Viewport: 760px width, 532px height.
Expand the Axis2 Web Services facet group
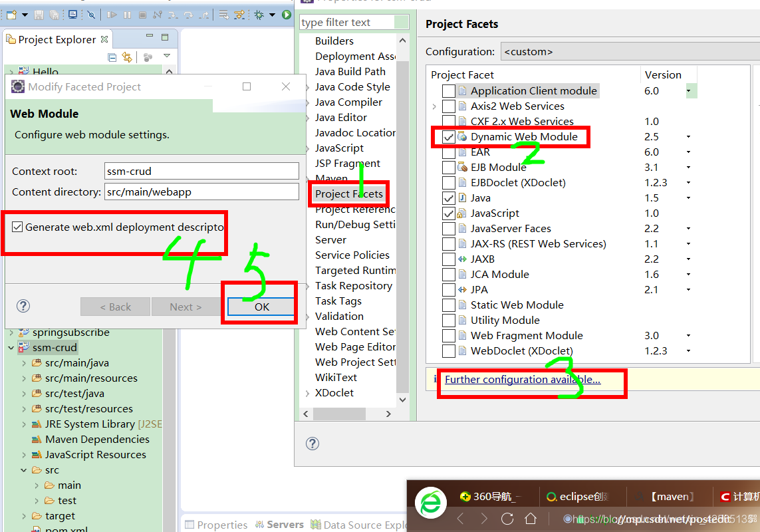pyautogui.click(x=434, y=106)
